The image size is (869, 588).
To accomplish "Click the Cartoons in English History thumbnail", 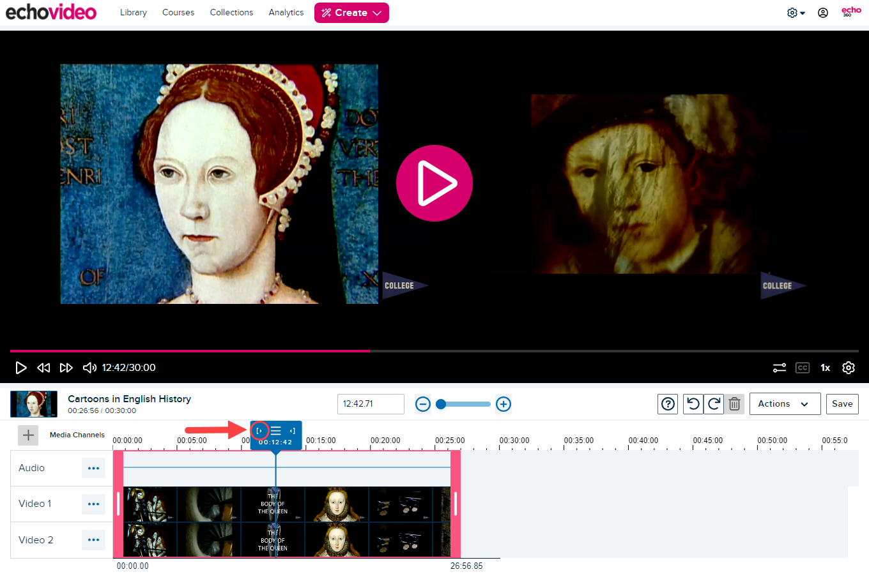I will click(34, 404).
